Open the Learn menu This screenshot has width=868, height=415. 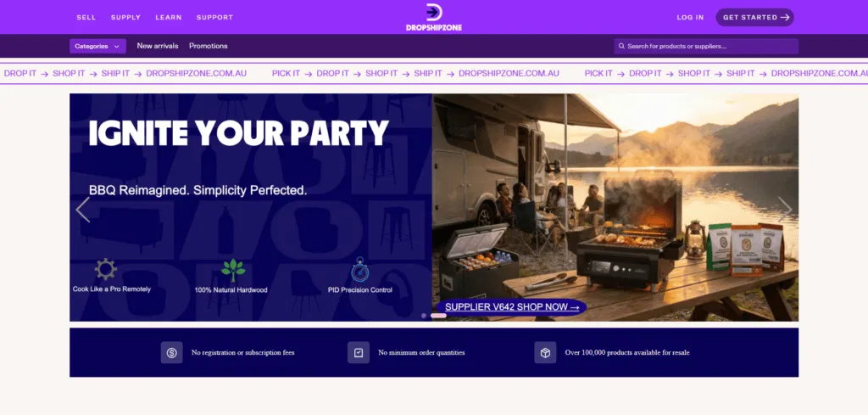pyautogui.click(x=169, y=17)
